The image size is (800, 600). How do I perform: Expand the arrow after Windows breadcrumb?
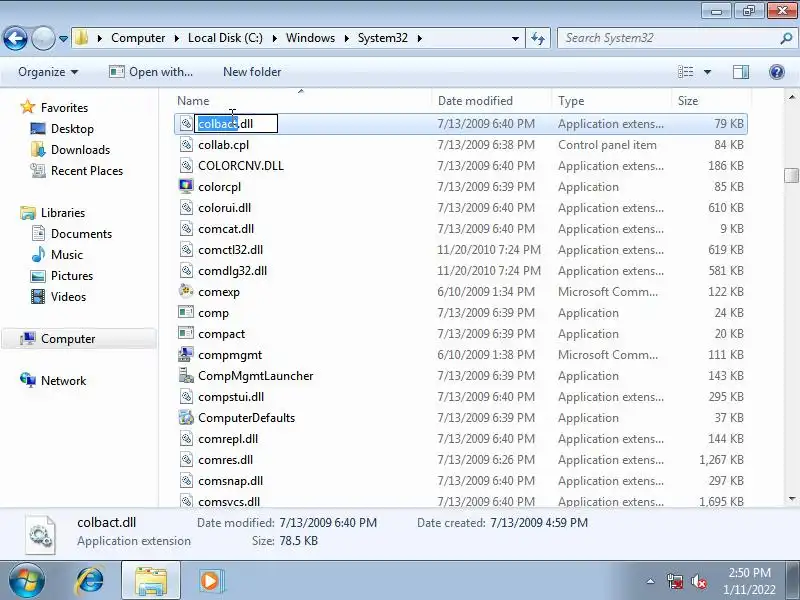coord(346,38)
